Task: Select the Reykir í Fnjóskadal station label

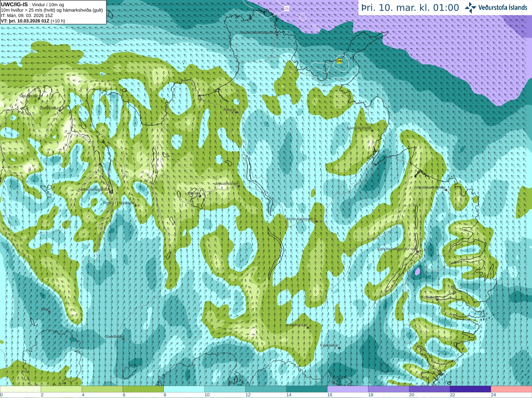Action: tap(119, 203)
